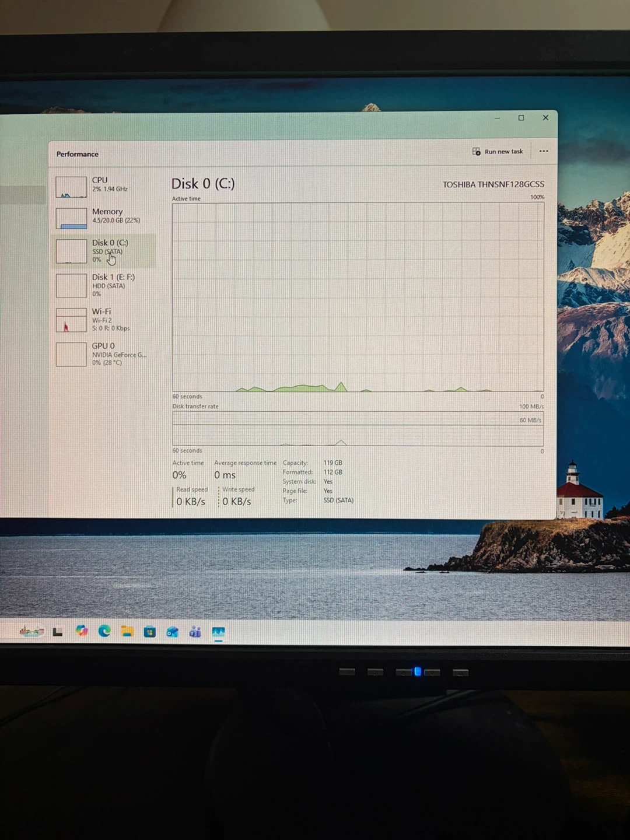Select Disk 0 (C:) in the sidebar
The width and height of the screenshot is (630, 840).
pyautogui.click(x=105, y=251)
